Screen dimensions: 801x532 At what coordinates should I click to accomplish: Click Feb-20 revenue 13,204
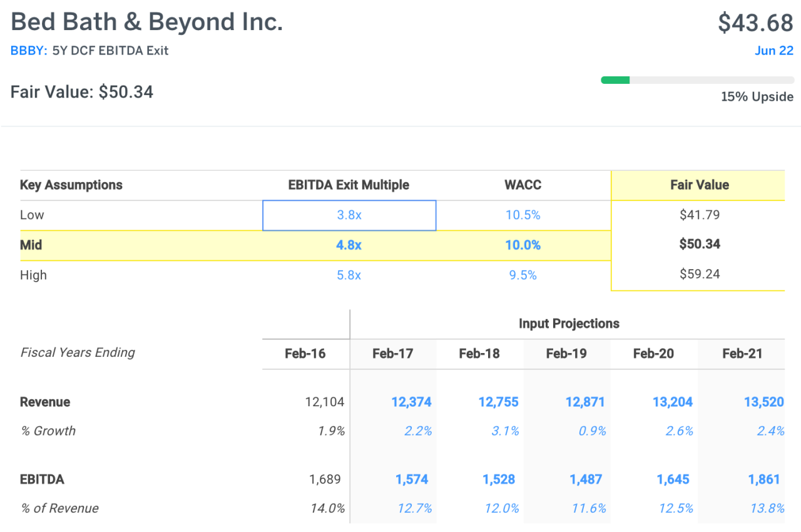(x=673, y=402)
